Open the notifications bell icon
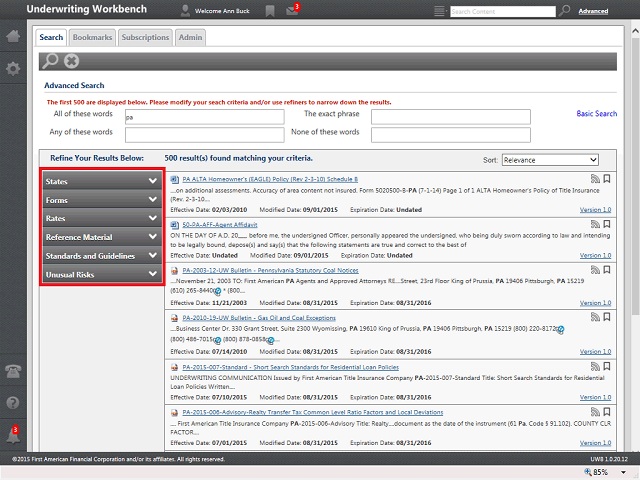 pyautogui.click(x=13, y=435)
